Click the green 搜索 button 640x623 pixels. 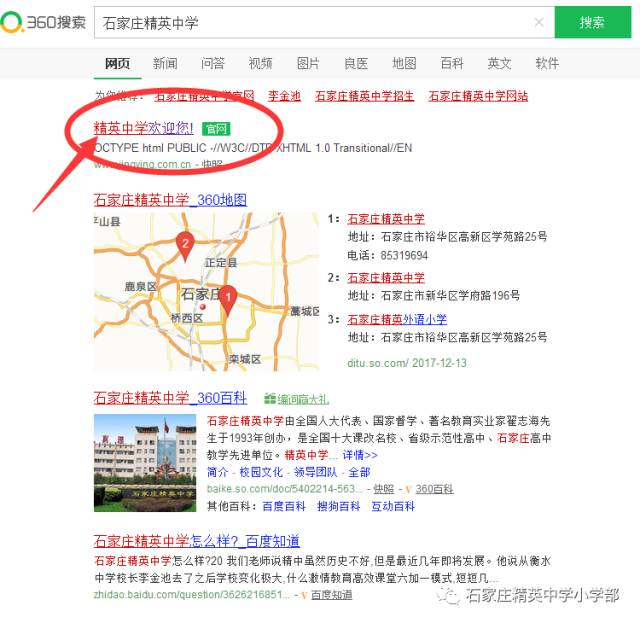(x=593, y=22)
